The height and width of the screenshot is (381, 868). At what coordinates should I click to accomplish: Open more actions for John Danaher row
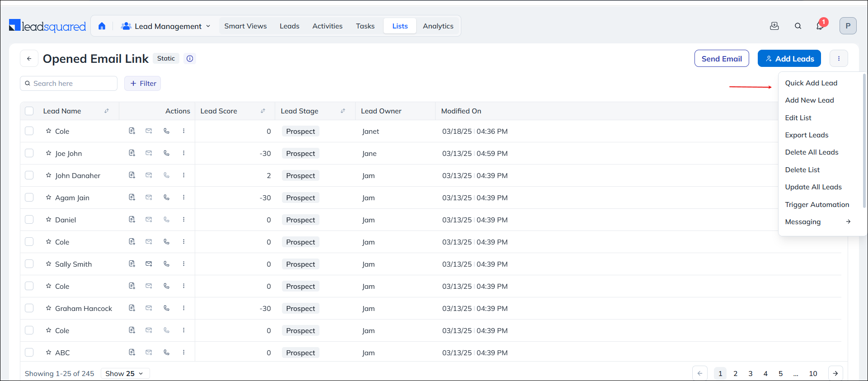click(184, 175)
